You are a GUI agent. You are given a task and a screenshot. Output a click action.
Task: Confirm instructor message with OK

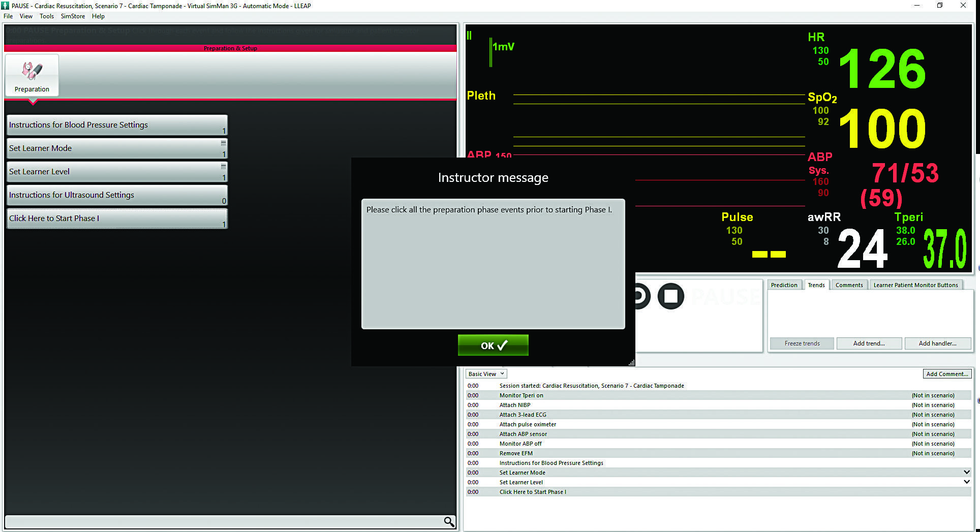tap(493, 345)
